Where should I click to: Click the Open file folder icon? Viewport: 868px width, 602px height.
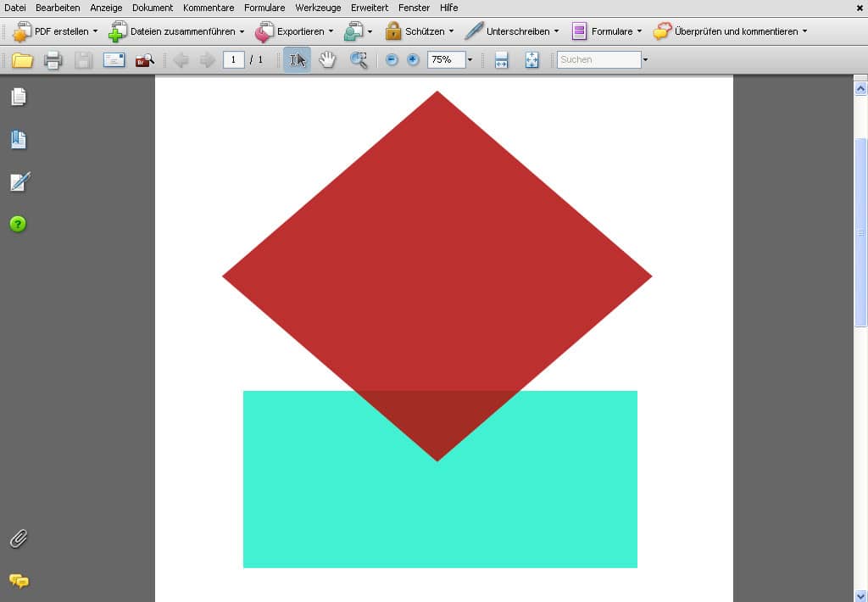pos(22,60)
